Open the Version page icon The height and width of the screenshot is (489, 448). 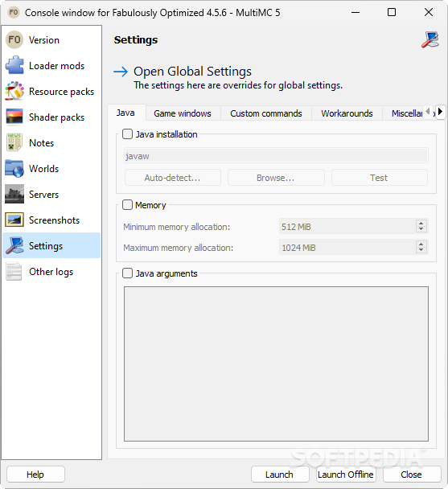click(14, 40)
